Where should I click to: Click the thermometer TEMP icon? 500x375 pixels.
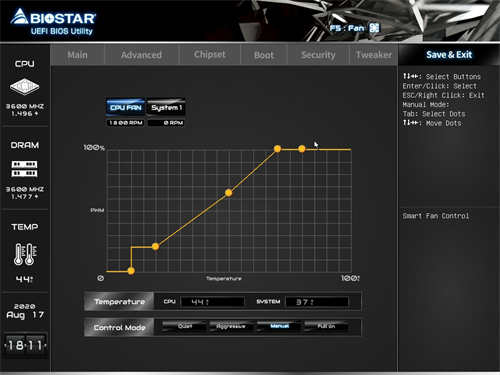tap(25, 254)
